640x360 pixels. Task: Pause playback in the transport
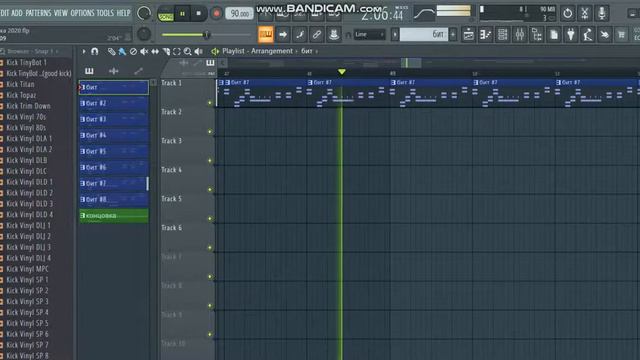(x=182, y=13)
